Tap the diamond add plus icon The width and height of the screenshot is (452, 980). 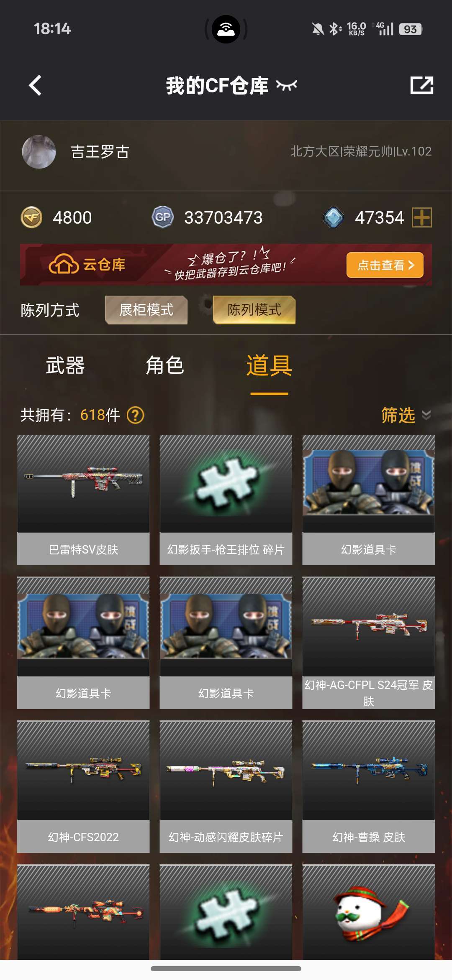coord(422,217)
